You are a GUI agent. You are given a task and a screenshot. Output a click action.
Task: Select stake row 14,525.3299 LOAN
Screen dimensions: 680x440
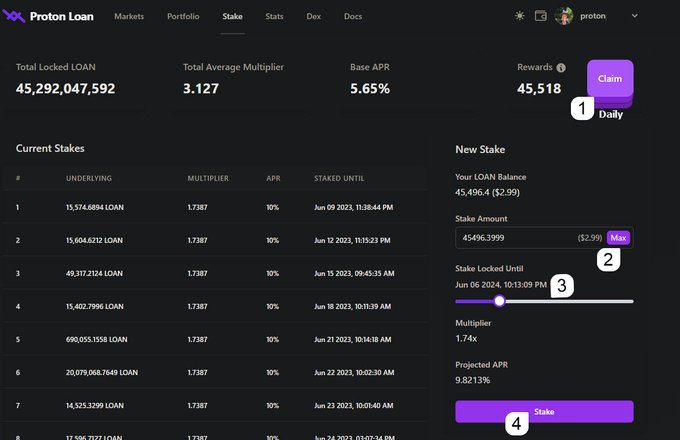pos(215,405)
